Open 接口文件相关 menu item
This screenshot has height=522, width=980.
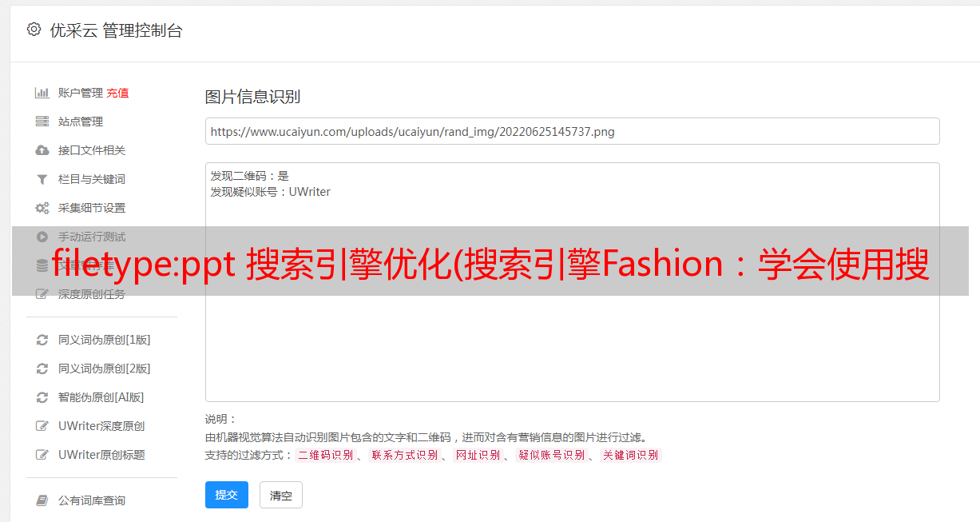[92, 150]
